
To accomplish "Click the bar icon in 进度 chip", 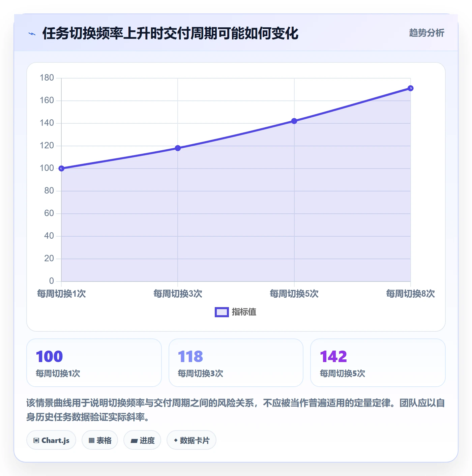I will click(x=134, y=441).
